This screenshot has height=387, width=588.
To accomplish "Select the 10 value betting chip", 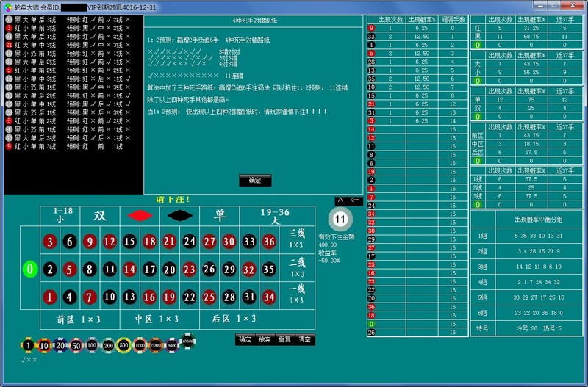I will click(x=44, y=344).
